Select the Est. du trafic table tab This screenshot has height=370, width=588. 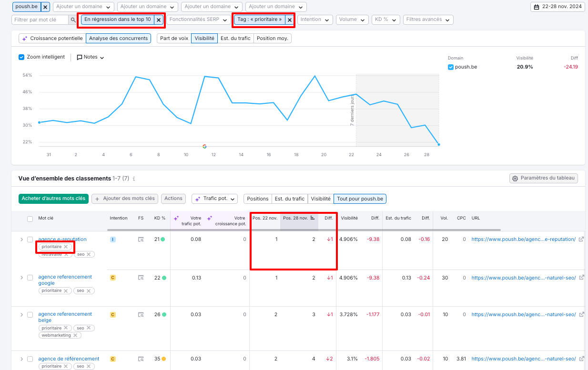pos(289,199)
